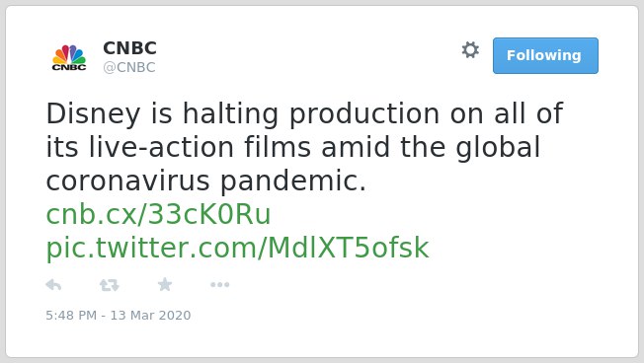Click the word pandemic in the tweet
The height and width of the screenshot is (363, 644).
coord(292,182)
